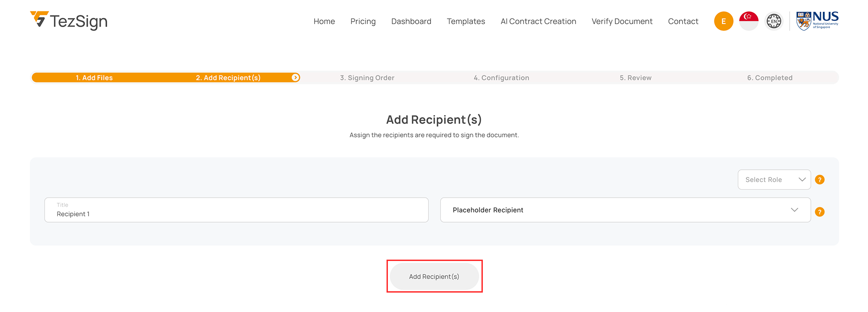Viewport: 868px width, 312px height.
Task: Click the Recipient 1 title field
Action: [236, 210]
